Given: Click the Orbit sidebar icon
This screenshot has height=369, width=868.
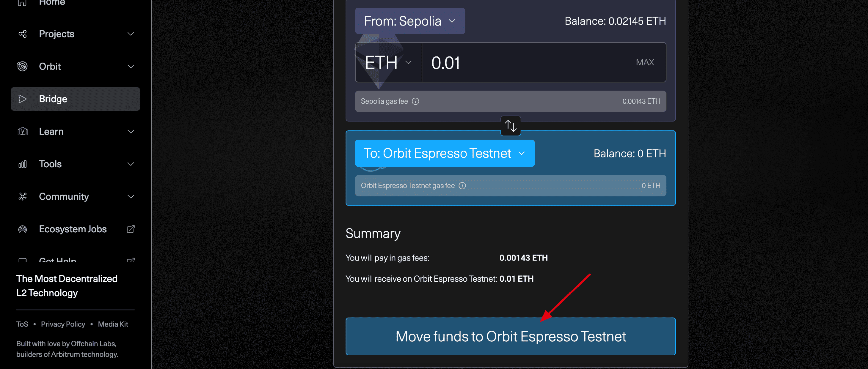Looking at the screenshot, I should tap(23, 66).
